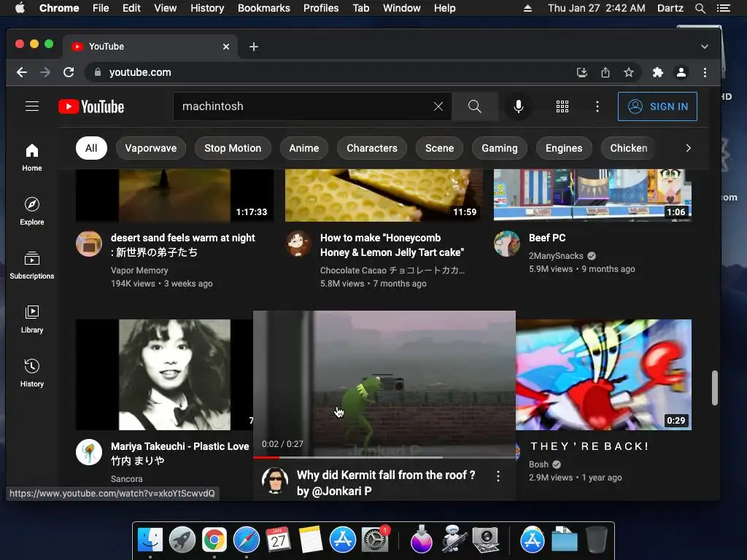Seek in the Kermit preview progress bar
The width and height of the screenshot is (747, 560).
click(384, 457)
